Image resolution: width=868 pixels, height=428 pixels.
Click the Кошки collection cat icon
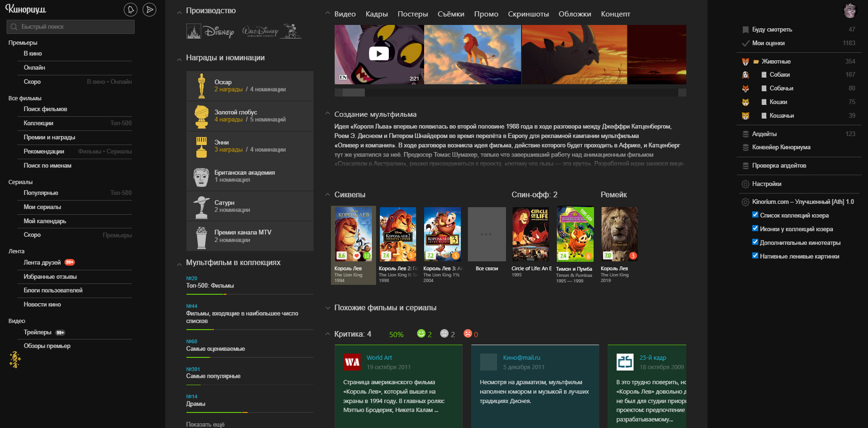pos(746,102)
